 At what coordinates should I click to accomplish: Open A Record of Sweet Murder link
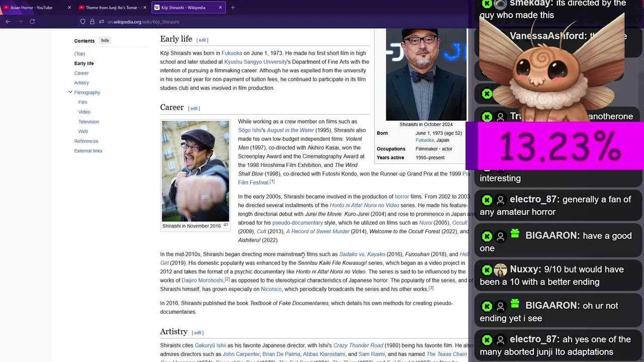pyautogui.click(x=318, y=231)
